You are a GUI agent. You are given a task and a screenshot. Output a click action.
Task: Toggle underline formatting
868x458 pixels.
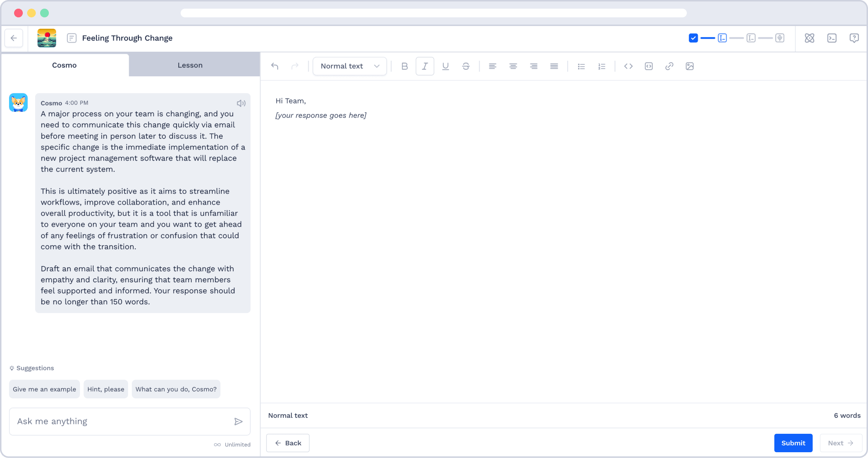pyautogui.click(x=446, y=66)
